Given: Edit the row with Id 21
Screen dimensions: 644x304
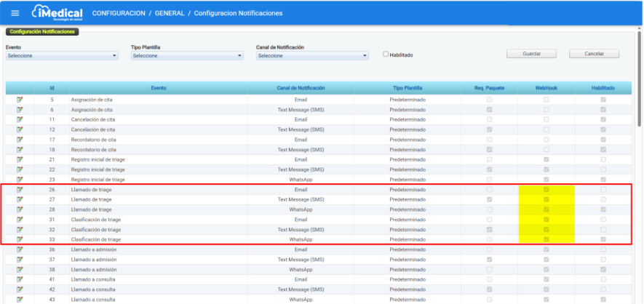Looking at the screenshot, I should [20, 159].
